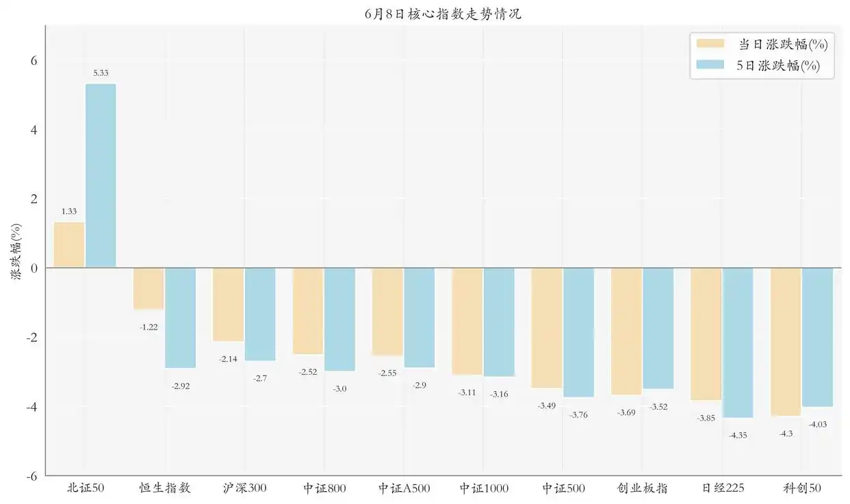Click the -4.35 value label
This screenshot has height=504, width=850.
[x=738, y=435]
